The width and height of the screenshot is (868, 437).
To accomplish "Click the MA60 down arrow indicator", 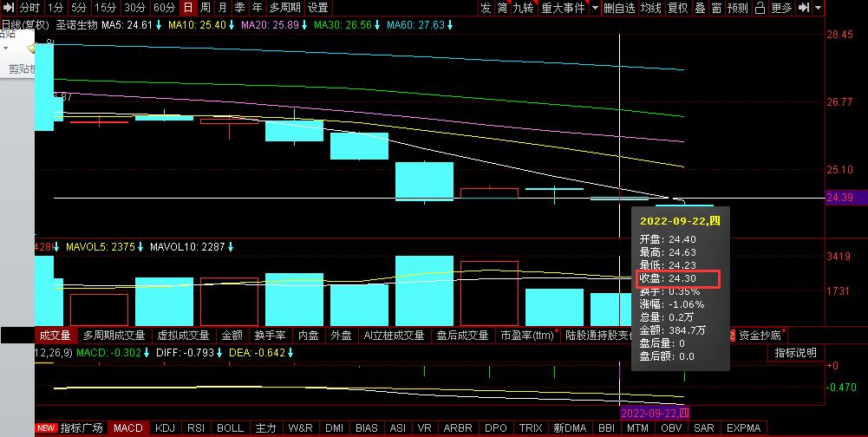I will pyautogui.click(x=449, y=25).
